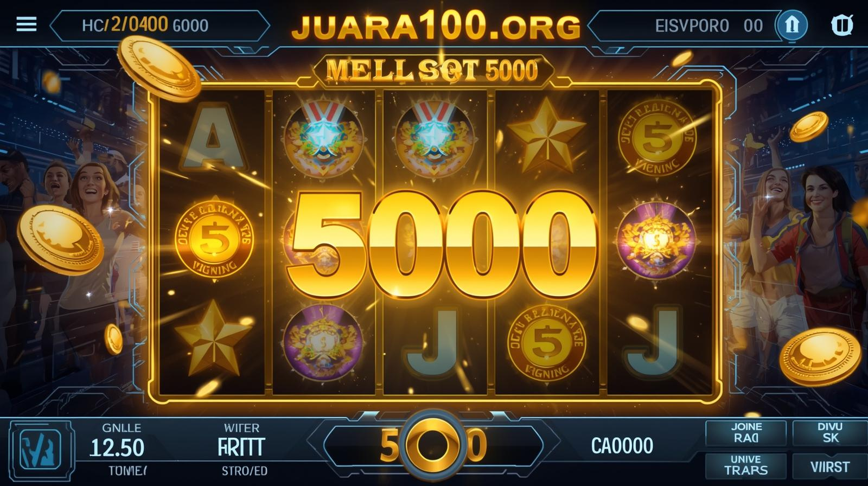Click the purple crest in fifth reel

656,239
